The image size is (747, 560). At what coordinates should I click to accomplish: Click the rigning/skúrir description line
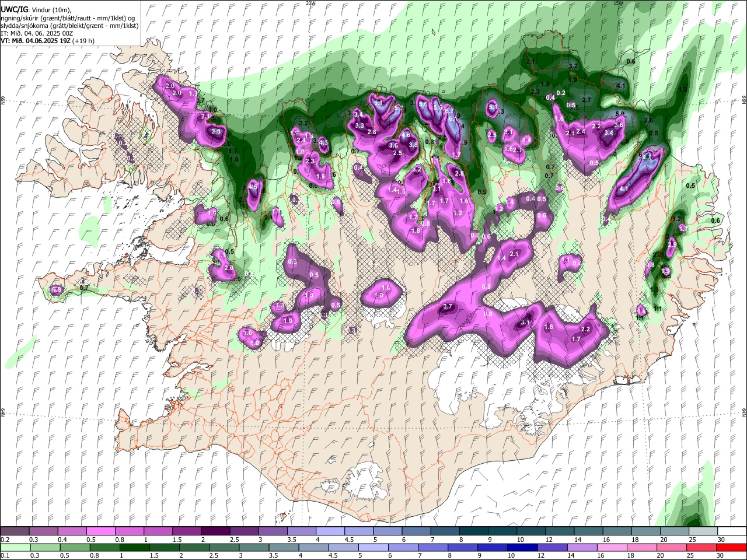click(x=68, y=18)
